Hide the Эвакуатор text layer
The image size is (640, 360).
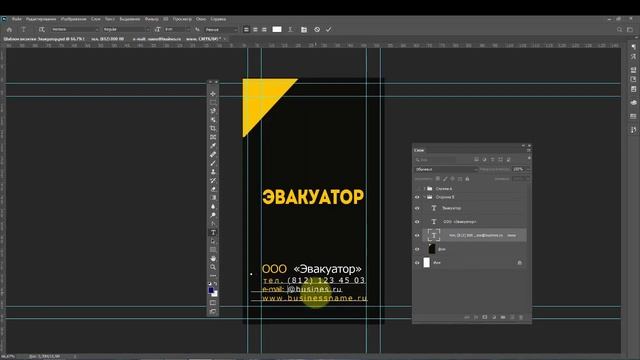click(x=417, y=208)
